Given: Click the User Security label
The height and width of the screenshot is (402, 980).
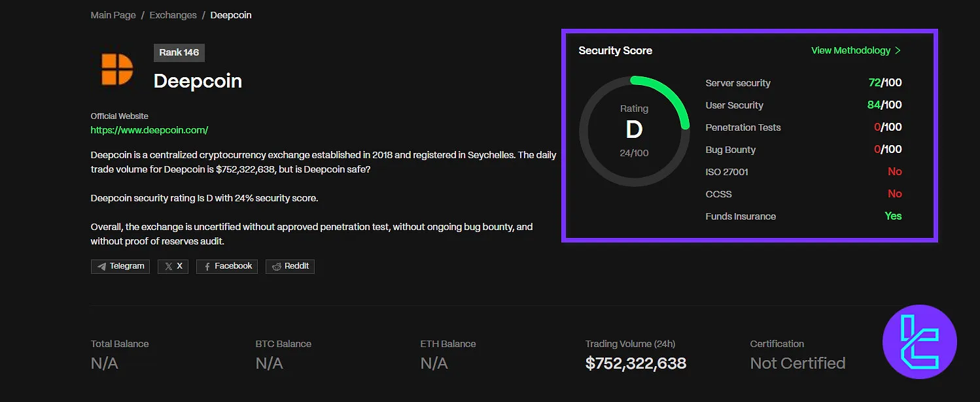Looking at the screenshot, I should tap(734, 105).
